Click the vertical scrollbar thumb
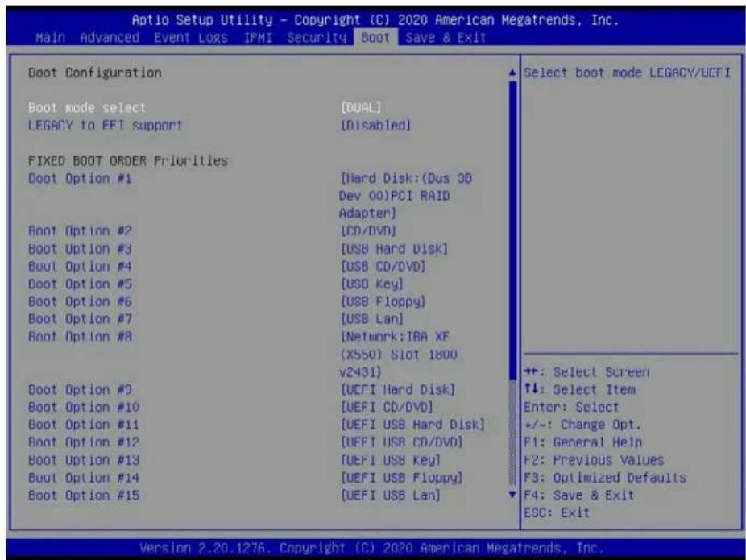Viewport: 746px width, 560px height. (x=512, y=230)
